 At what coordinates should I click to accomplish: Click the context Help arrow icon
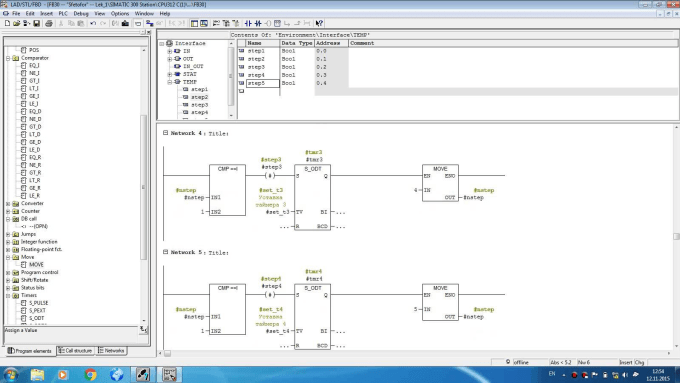click(319, 23)
